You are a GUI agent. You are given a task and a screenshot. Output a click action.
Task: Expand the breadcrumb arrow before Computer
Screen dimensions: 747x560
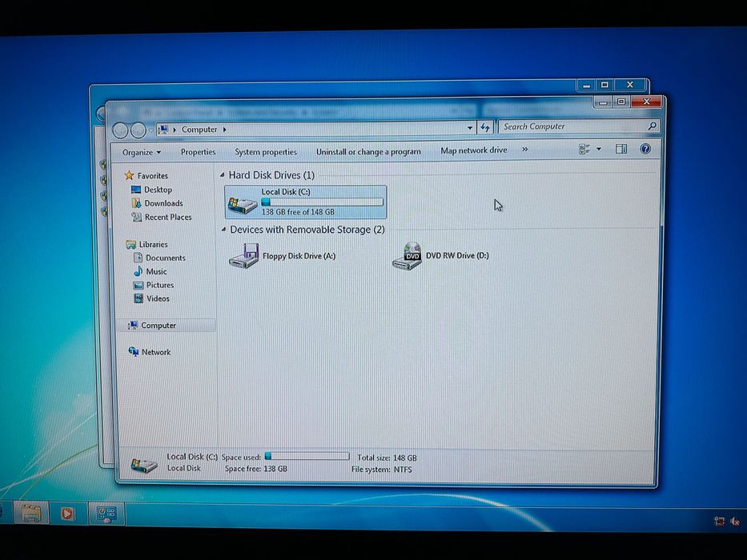[175, 130]
